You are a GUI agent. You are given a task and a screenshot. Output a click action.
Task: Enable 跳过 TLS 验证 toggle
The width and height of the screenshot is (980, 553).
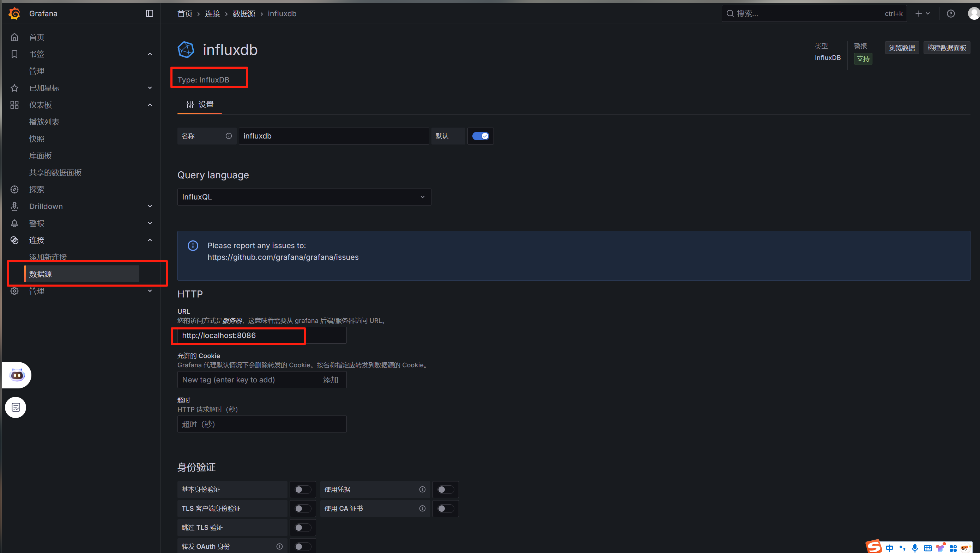tap(303, 528)
